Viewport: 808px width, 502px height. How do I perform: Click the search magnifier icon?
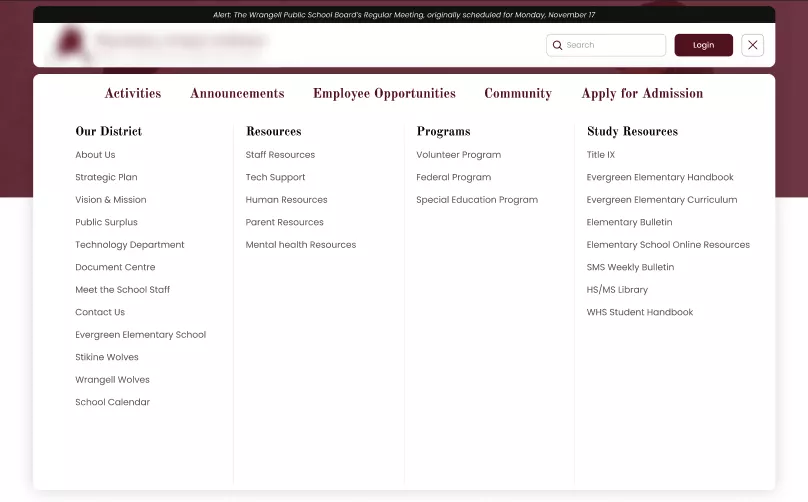click(x=557, y=45)
